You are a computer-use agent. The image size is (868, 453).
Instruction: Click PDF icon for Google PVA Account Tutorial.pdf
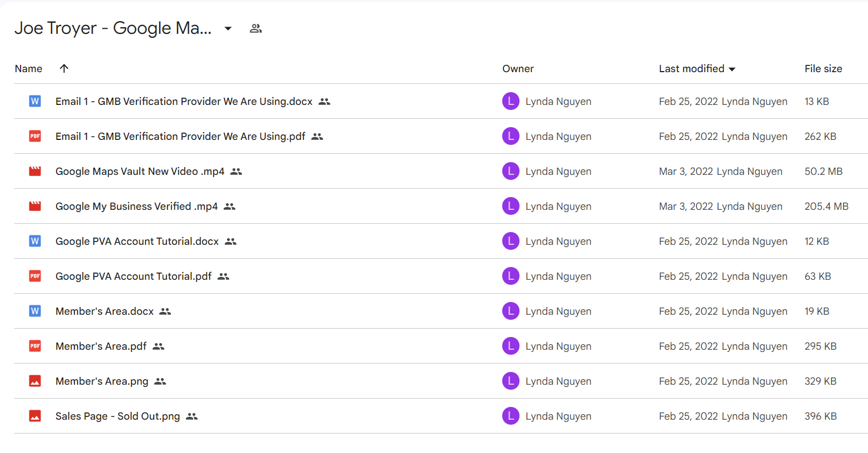pos(35,276)
